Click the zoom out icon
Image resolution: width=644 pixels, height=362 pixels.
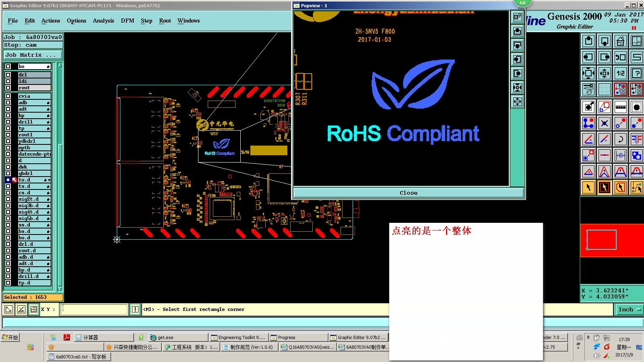click(605, 73)
